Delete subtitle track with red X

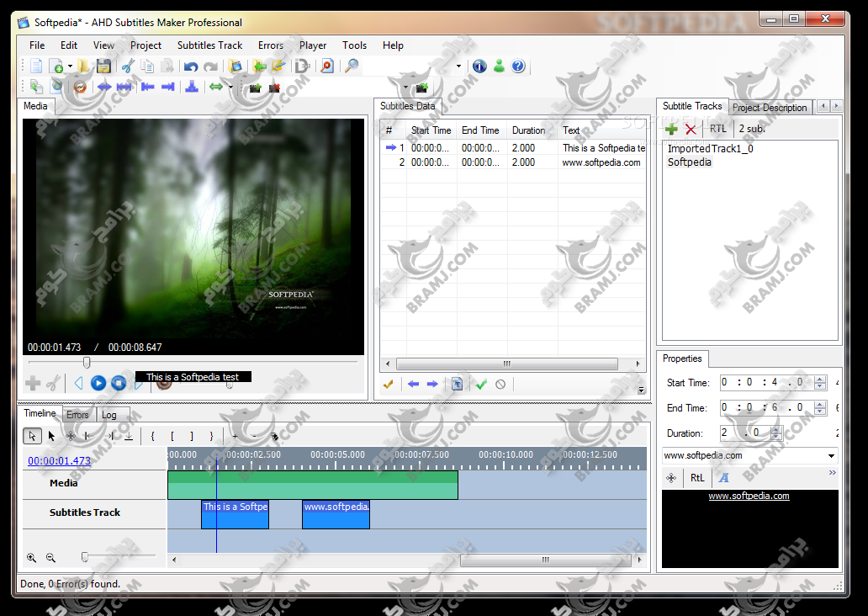[691, 130]
